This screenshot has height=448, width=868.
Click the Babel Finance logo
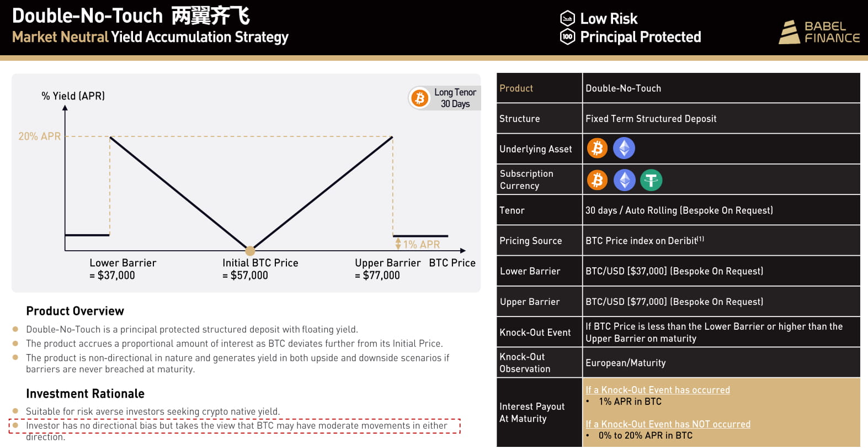[819, 32]
